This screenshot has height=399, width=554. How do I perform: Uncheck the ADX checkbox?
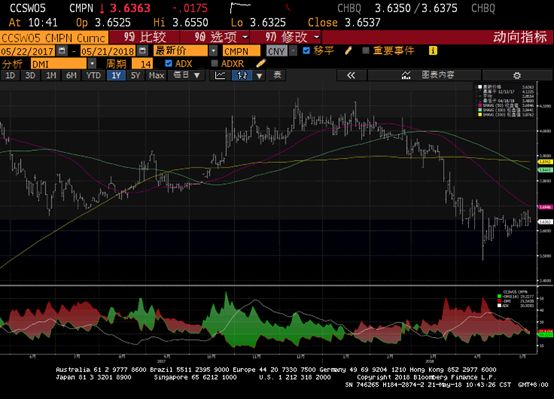pos(169,63)
